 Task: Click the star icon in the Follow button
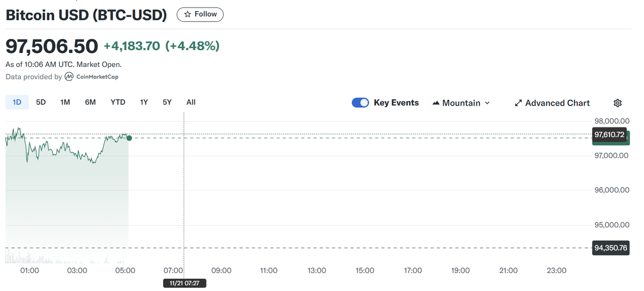pyautogui.click(x=187, y=14)
